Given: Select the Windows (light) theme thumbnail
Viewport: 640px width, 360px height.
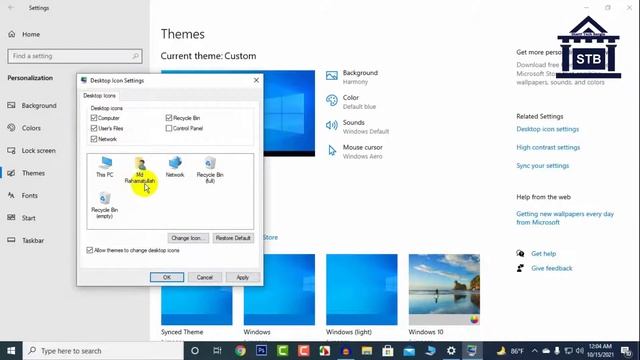Looking at the screenshot, I should click(362, 290).
